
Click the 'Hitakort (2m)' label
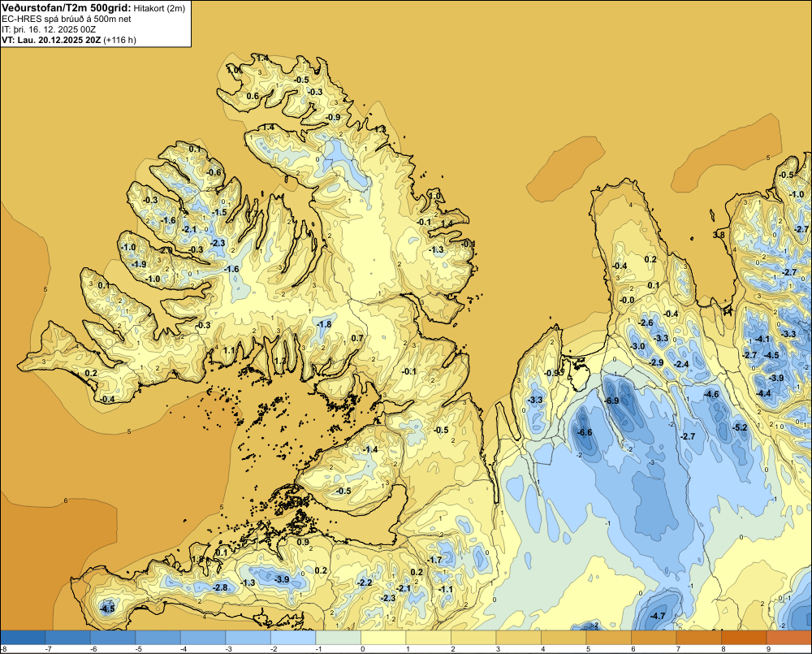pos(159,8)
